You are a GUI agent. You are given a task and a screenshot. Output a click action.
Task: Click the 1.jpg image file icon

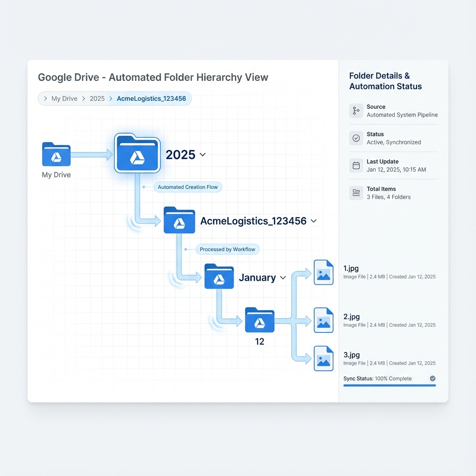[324, 272]
